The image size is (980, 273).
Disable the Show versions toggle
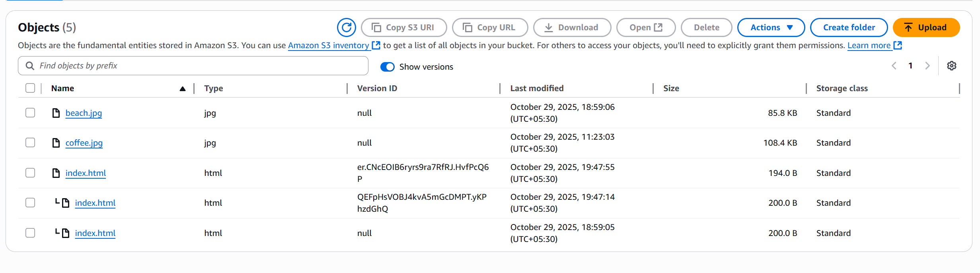click(x=387, y=67)
